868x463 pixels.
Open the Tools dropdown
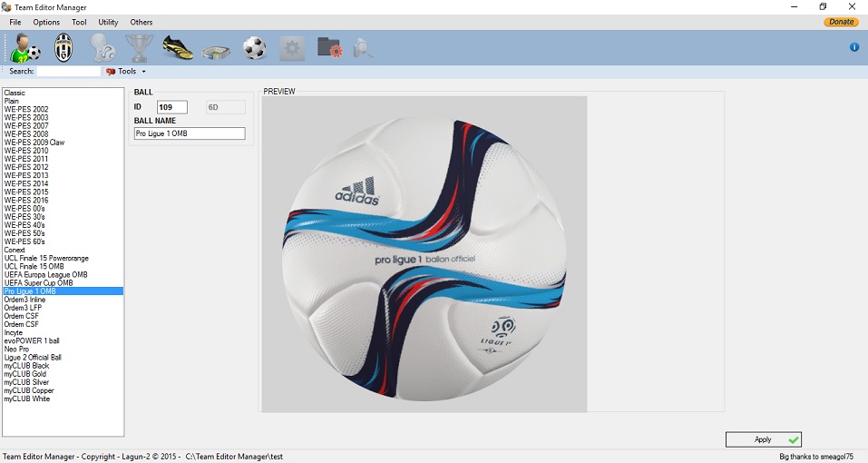126,71
